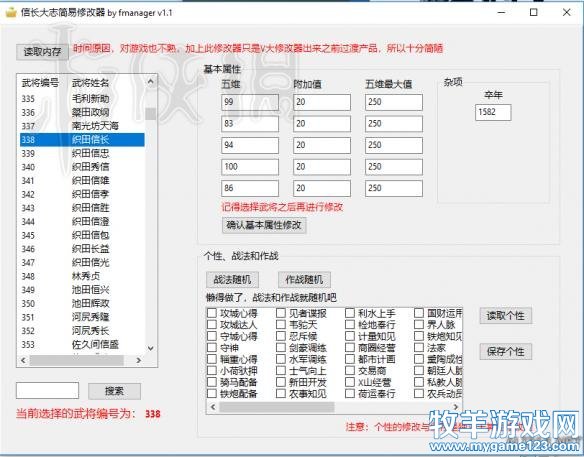This screenshot has height=457, width=584.
Task: Click up arrow of general list scrollbar
Action: tap(150, 81)
